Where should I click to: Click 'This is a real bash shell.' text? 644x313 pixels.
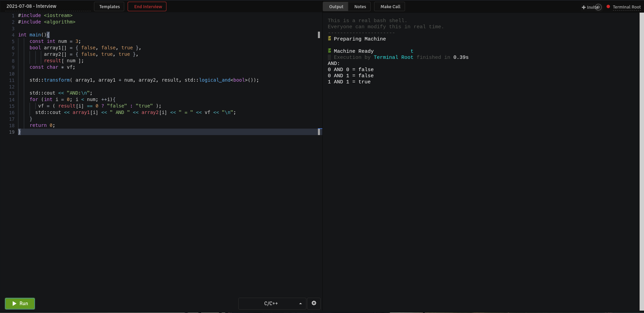pos(367,20)
